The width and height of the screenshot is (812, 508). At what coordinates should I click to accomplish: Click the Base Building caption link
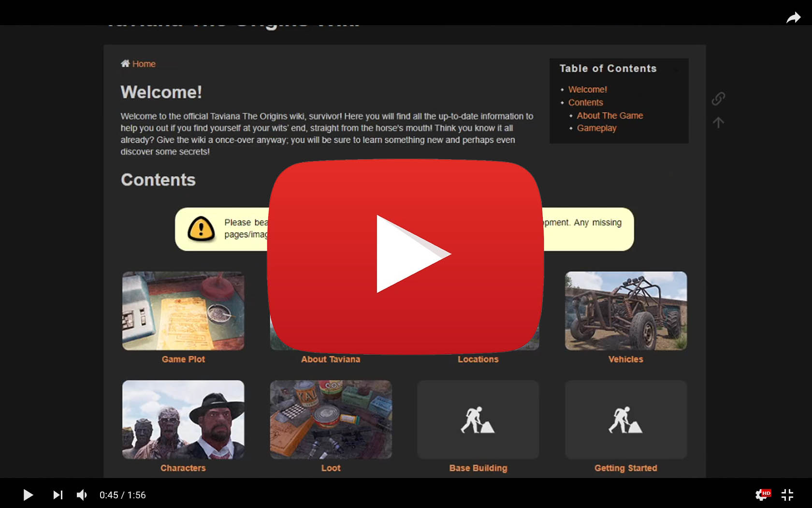(478, 468)
